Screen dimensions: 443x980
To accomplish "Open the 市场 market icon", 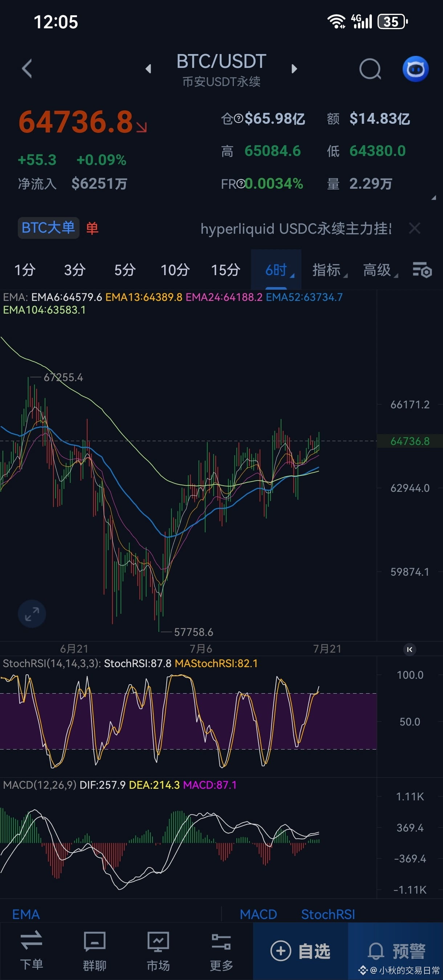I will point(158,950).
